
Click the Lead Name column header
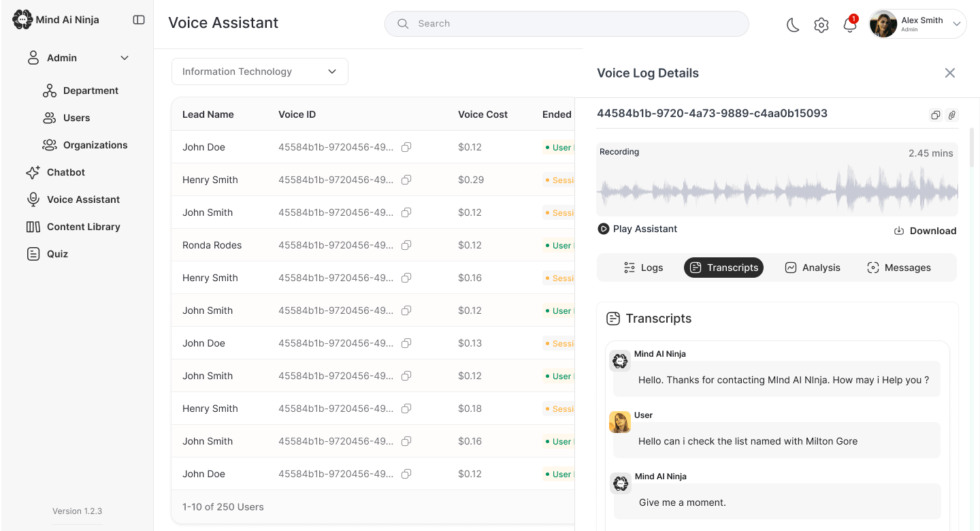(x=208, y=114)
